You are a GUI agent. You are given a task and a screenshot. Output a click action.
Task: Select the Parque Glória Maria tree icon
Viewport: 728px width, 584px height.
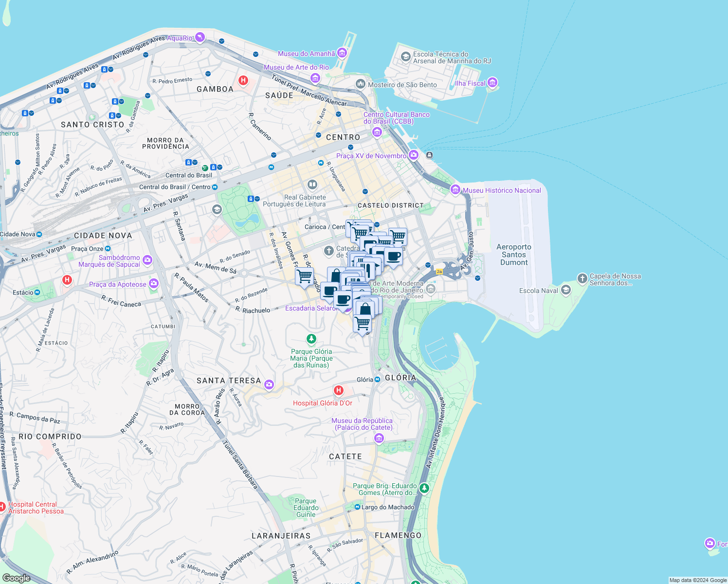click(311, 338)
